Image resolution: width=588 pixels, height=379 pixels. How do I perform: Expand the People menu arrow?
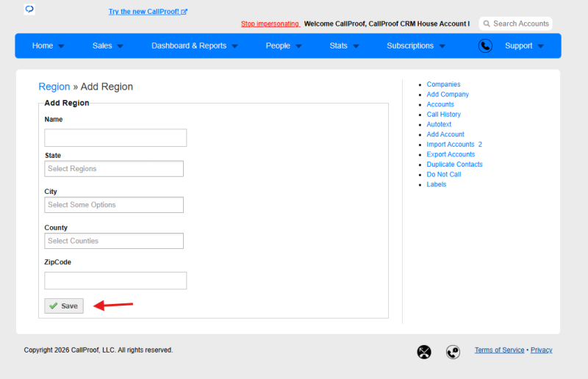pos(299,46)
